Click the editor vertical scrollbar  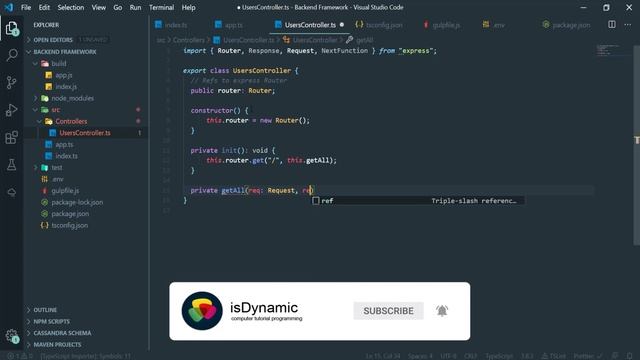click(636, 145)
